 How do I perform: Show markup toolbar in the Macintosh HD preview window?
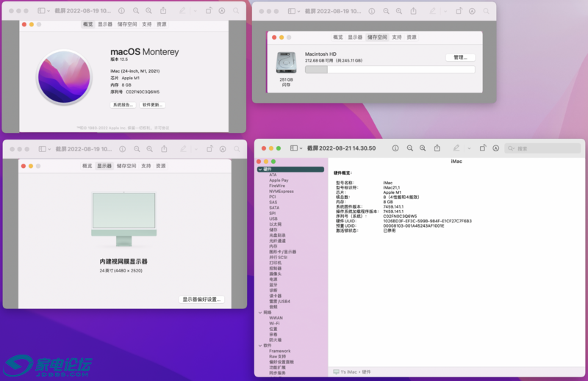472,11
